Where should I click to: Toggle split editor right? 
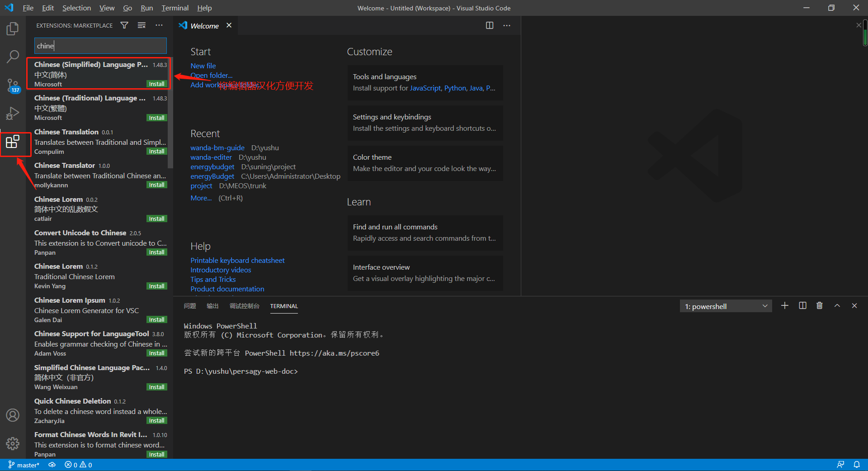(489, 25)
